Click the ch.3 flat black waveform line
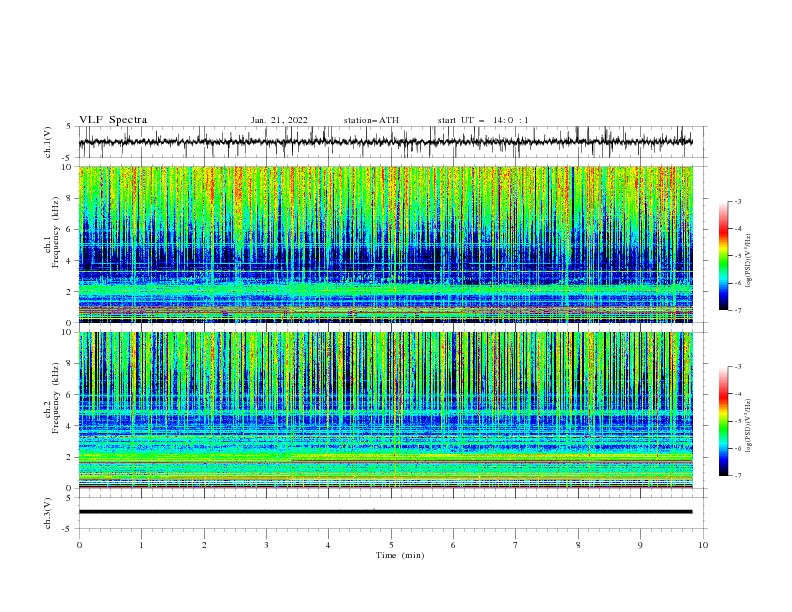This screenshot has width=792, height=612. pyautogui.click(x=385, y=512)
